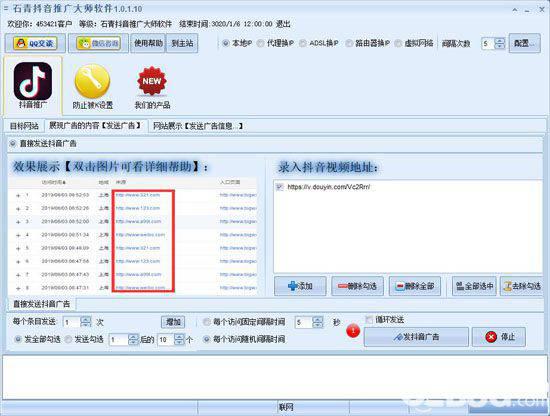Open the 我们的产品 NEW badge icon
This screenshot has width=550, height=416.
[x=152, y=87]
